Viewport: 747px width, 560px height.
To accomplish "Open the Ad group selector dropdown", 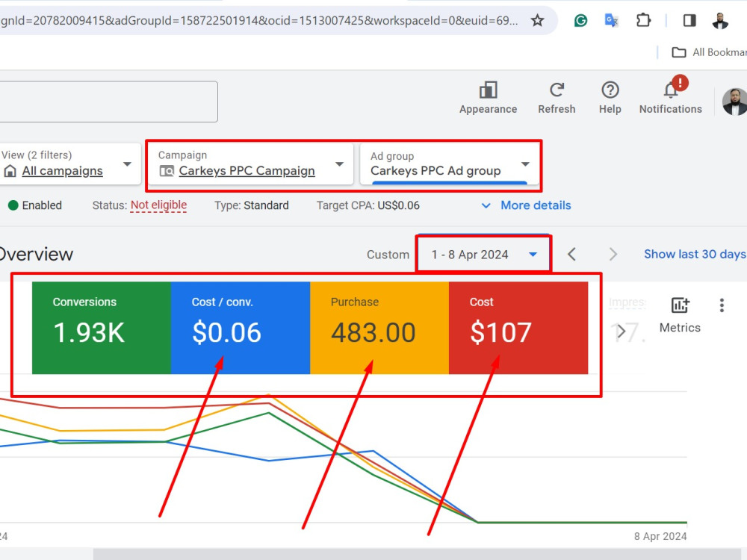I will 450,164.
